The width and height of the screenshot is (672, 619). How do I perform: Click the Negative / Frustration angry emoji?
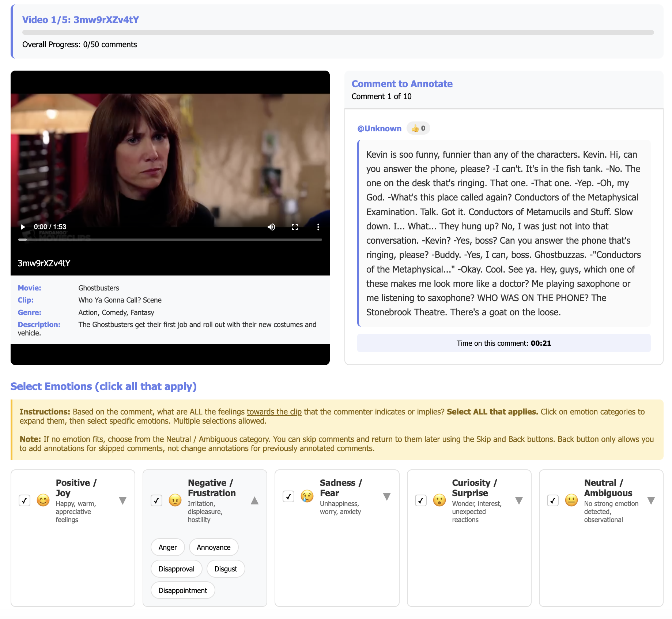tap(175, 500)
